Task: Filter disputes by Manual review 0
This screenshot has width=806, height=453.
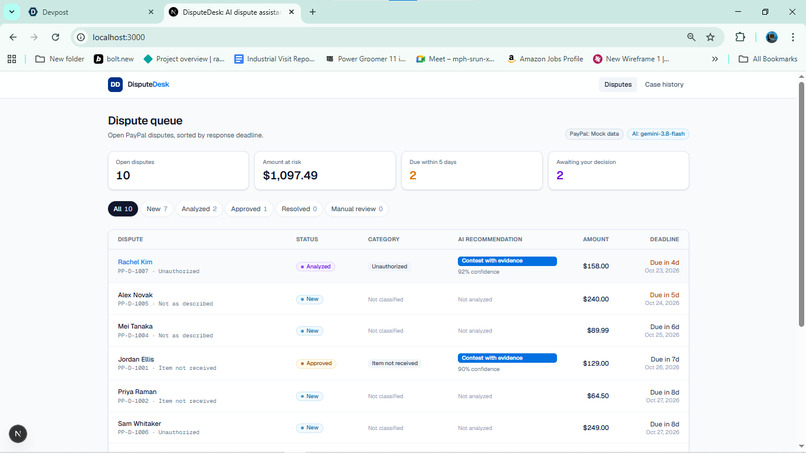Action: point(357,209)
